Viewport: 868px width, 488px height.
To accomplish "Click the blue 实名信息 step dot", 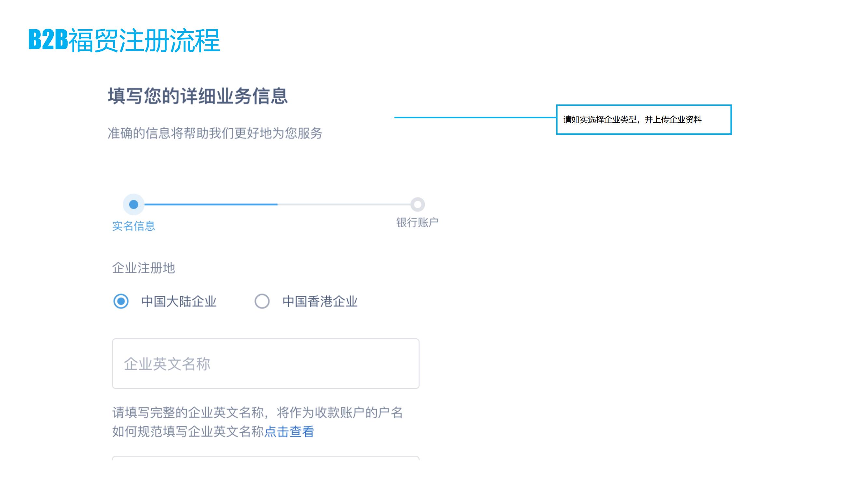I will pyautogui.click(x=134, y=204).
